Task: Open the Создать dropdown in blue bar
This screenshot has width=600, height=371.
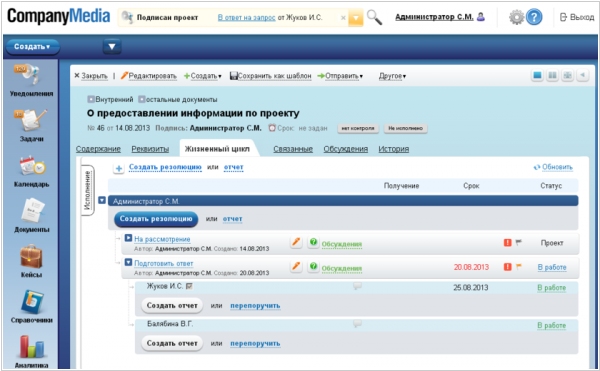Action: 32,47
